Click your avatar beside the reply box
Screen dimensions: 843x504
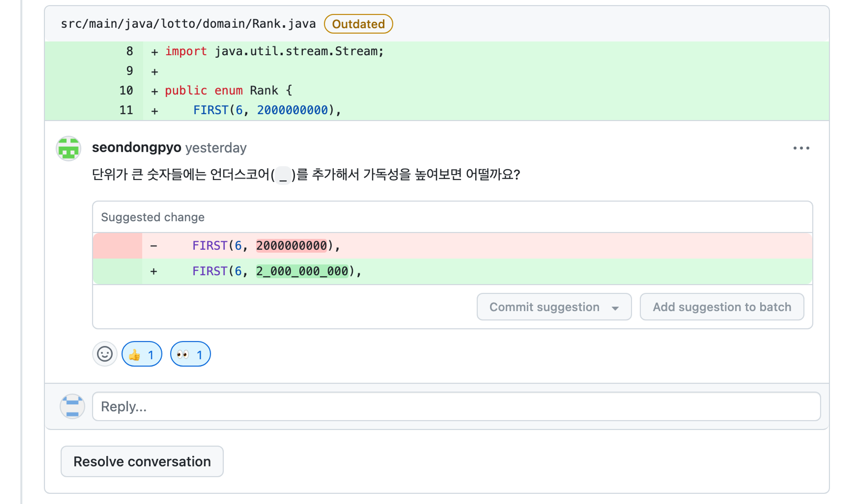coord(72,406)
